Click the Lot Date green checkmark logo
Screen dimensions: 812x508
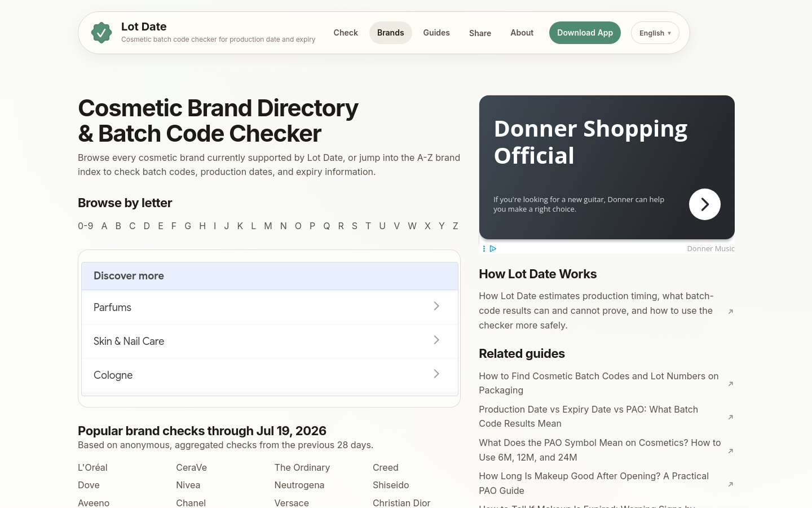coord(101,33)
